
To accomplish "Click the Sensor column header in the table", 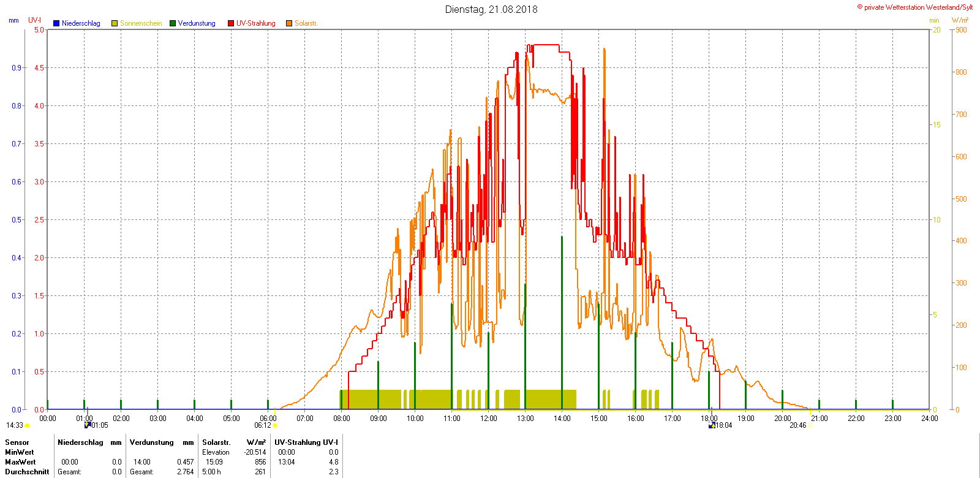I will point(17,442).
